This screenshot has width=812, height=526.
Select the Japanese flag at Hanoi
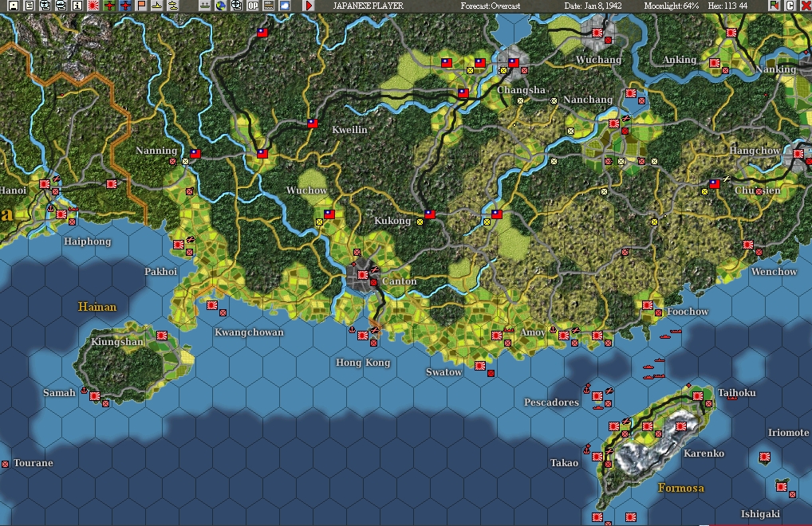(45, 183)
